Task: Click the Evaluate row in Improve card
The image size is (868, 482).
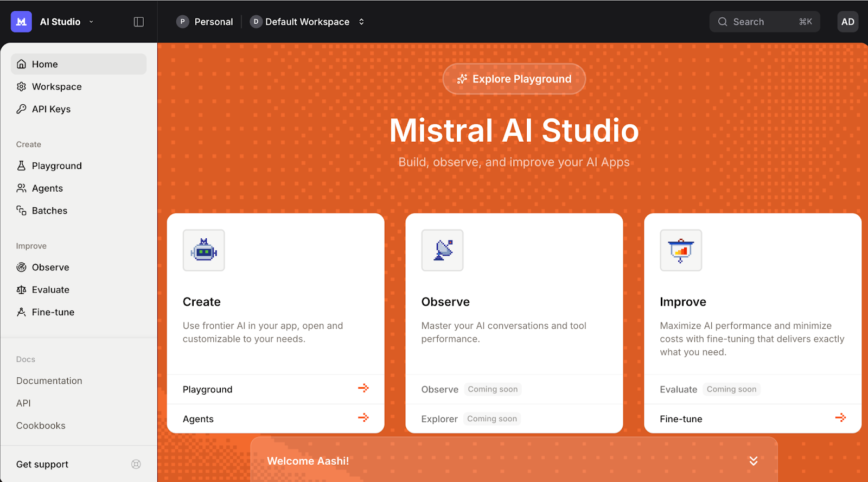Action: [753, 389]
